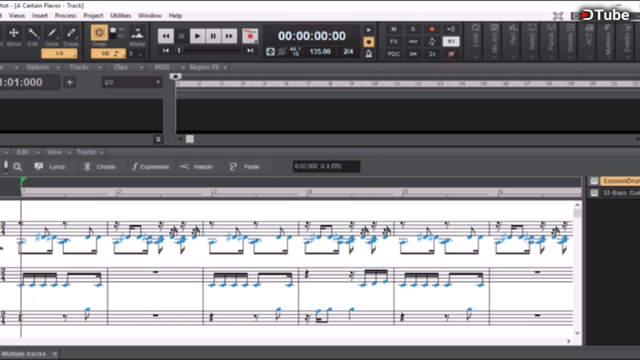
Task: Open metronome settings icon
Action: (369, 54)
